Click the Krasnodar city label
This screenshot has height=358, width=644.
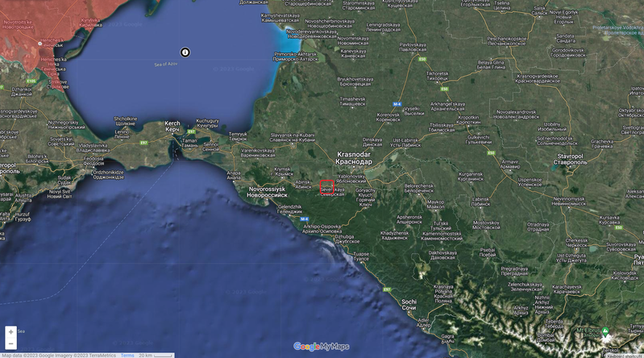[x=354, y=157]
